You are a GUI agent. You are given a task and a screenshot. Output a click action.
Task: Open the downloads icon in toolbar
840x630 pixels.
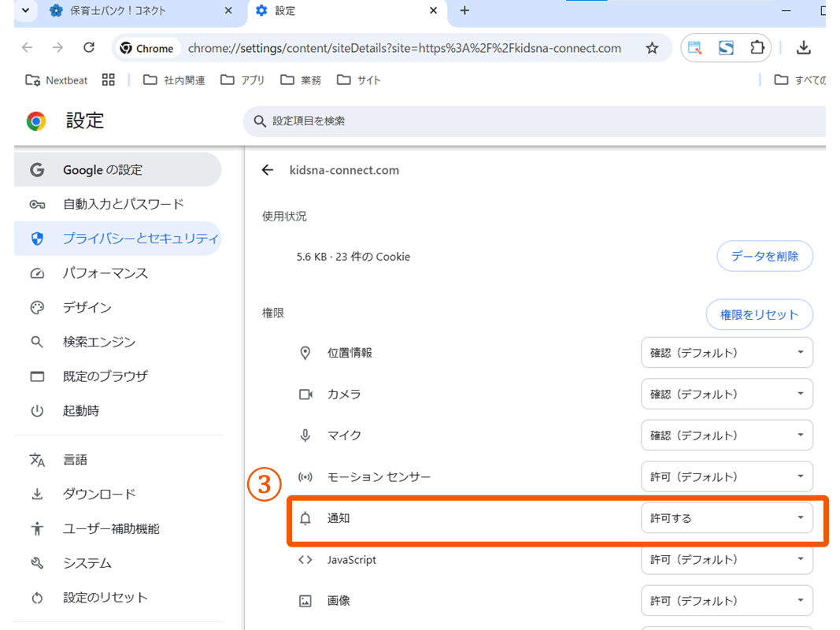pos(803,48)
